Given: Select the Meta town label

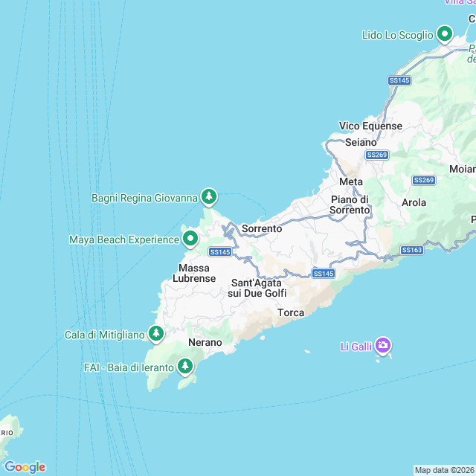Looking at the screenshot, I should tap(351, 181).
